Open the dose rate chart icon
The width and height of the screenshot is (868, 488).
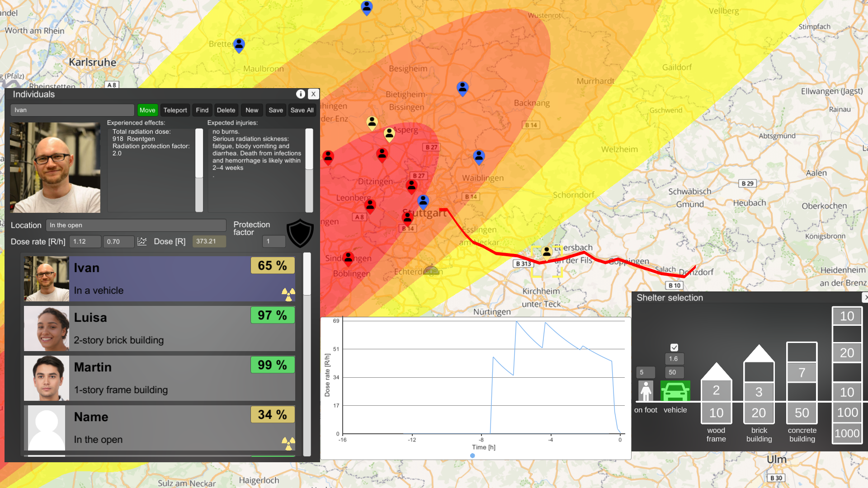click(x=142, y=241)
